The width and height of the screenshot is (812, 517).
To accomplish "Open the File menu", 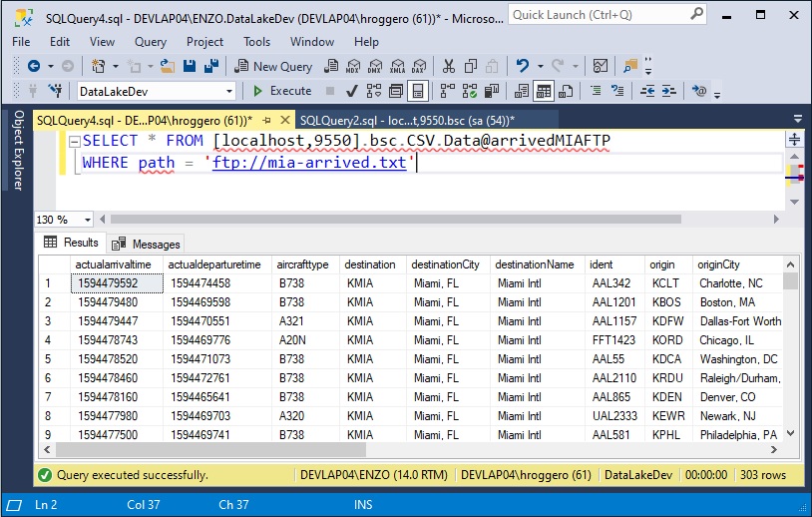I will 21,42.
